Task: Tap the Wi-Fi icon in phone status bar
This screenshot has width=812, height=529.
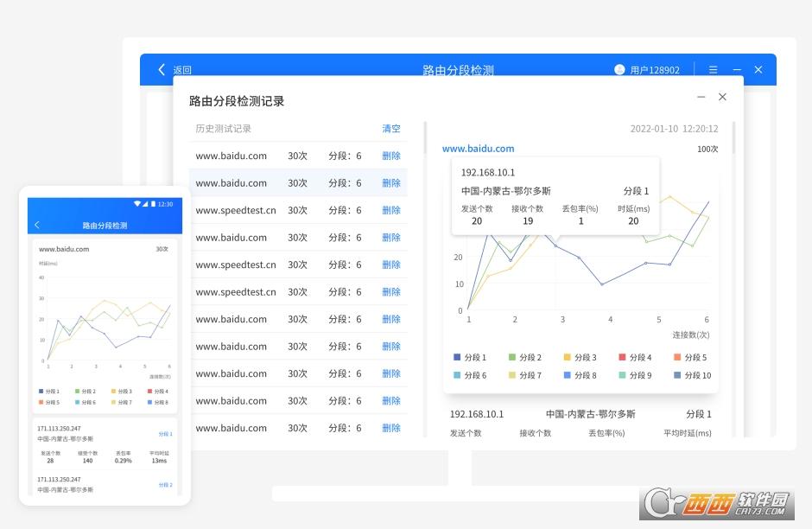Action: tap(137, 204)
